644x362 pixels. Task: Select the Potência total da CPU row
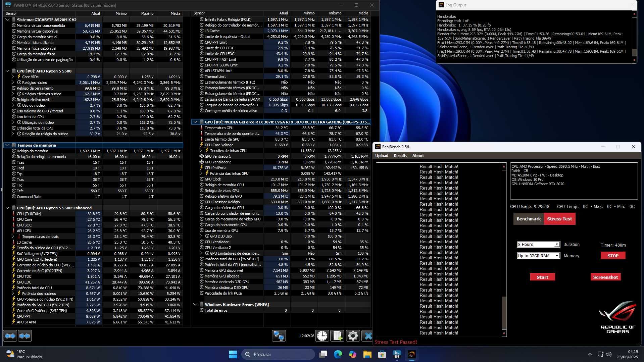click(x=93, y=288)
